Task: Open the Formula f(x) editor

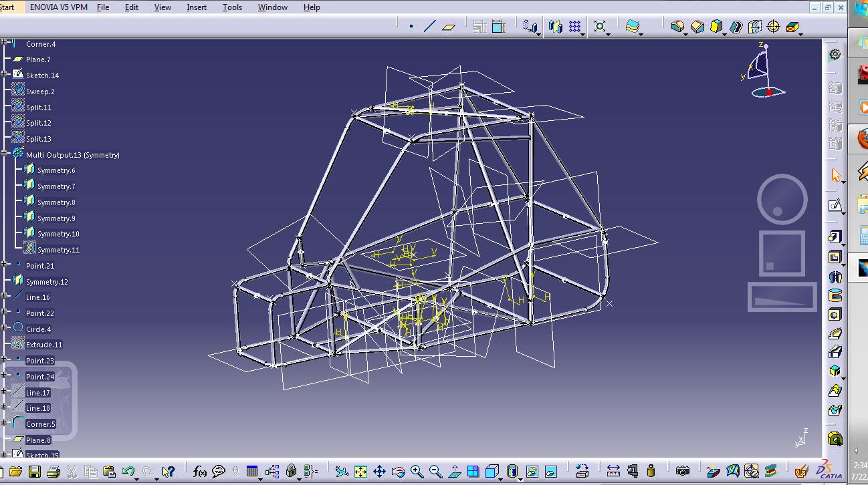Action: [x=199, y=472]
